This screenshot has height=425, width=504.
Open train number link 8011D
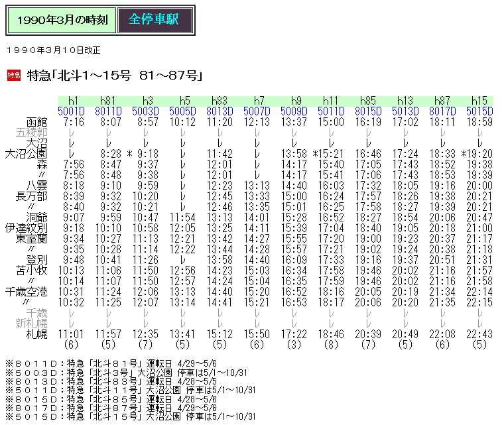click(108, 111)
